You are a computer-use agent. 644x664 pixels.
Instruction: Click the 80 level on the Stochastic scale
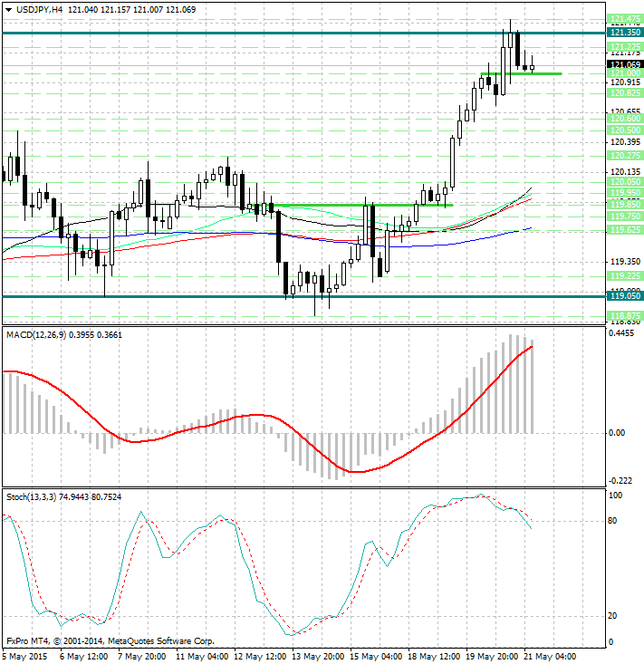pos(613,521)
